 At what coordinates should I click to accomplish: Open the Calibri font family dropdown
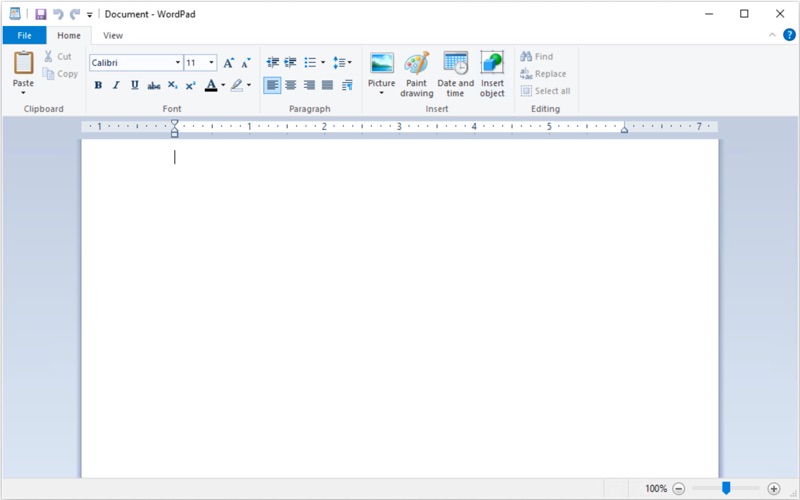(178, 63)
